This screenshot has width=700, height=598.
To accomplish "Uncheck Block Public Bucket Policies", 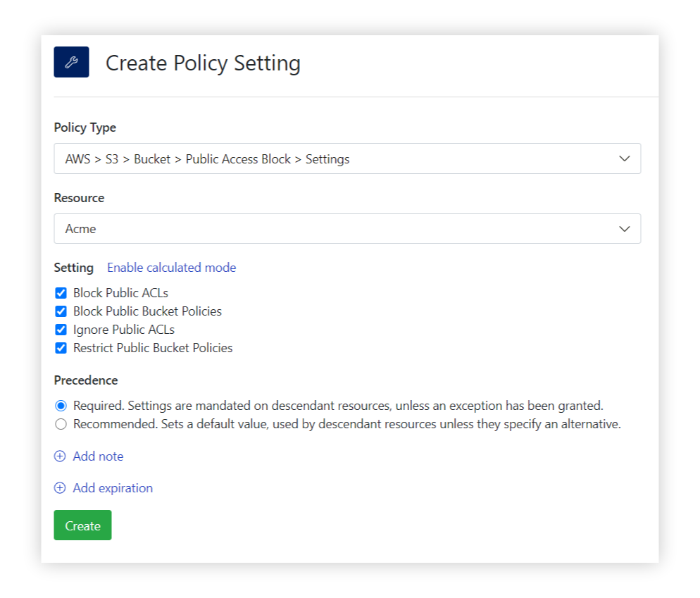I will pyautogui.click(x=61, y=311).
